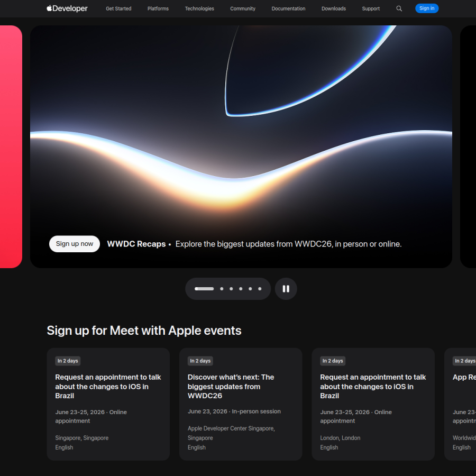This screenshot has height=476, width=476.
Task: Pause the carousel autoplay
Action: pyautogui.click(x=286, y=289)
